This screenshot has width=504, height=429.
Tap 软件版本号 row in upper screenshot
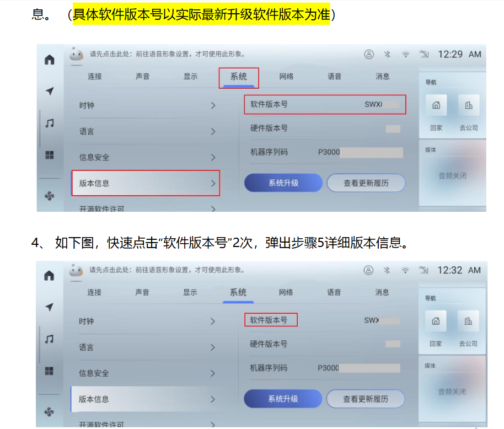[x=325, y=104]
